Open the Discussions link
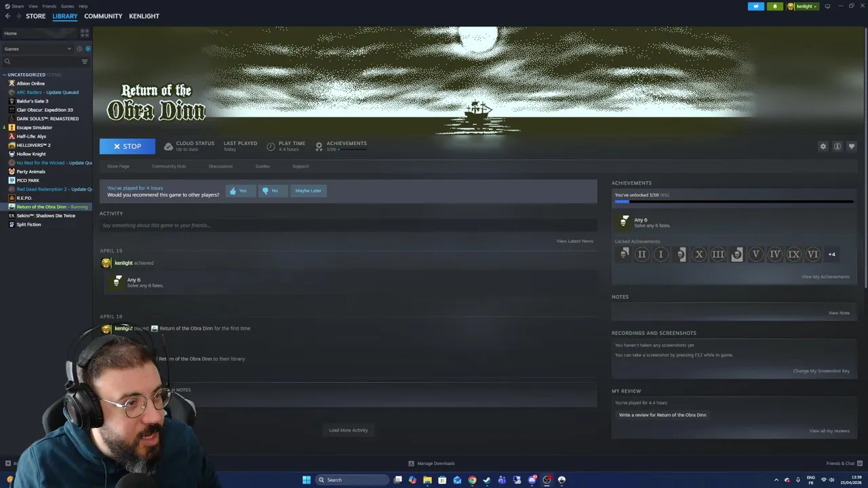Viewport: 868px width, 488px height. (x=220, y=166)
